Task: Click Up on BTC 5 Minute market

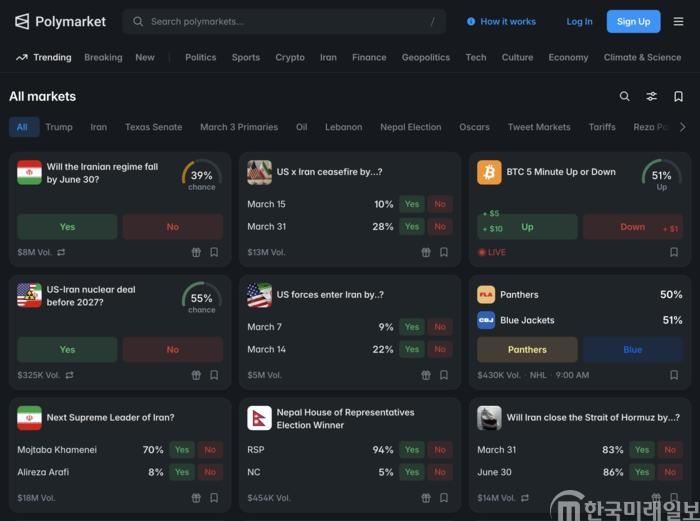Action: coord(527,227)
